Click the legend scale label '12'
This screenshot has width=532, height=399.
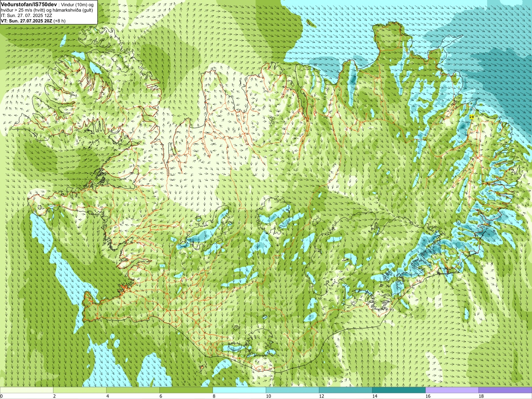click(321, 396)
